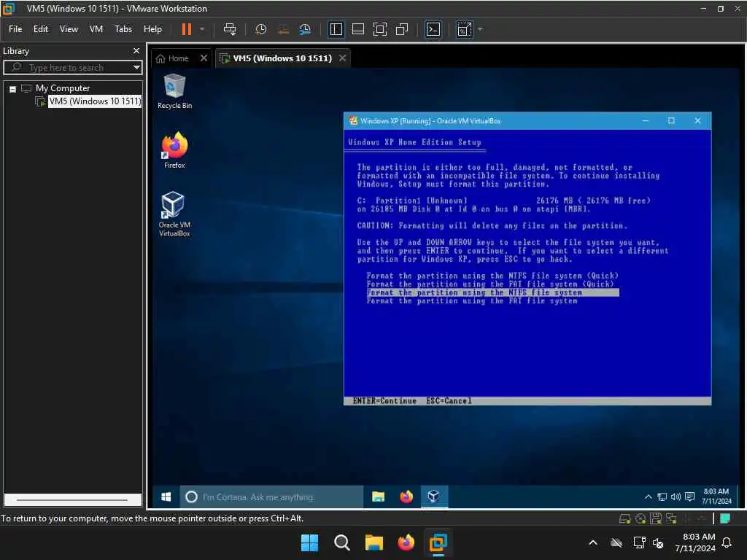Show hidden icons in host tray
Screen dimensions: 747x560
[x=593, y=542]
